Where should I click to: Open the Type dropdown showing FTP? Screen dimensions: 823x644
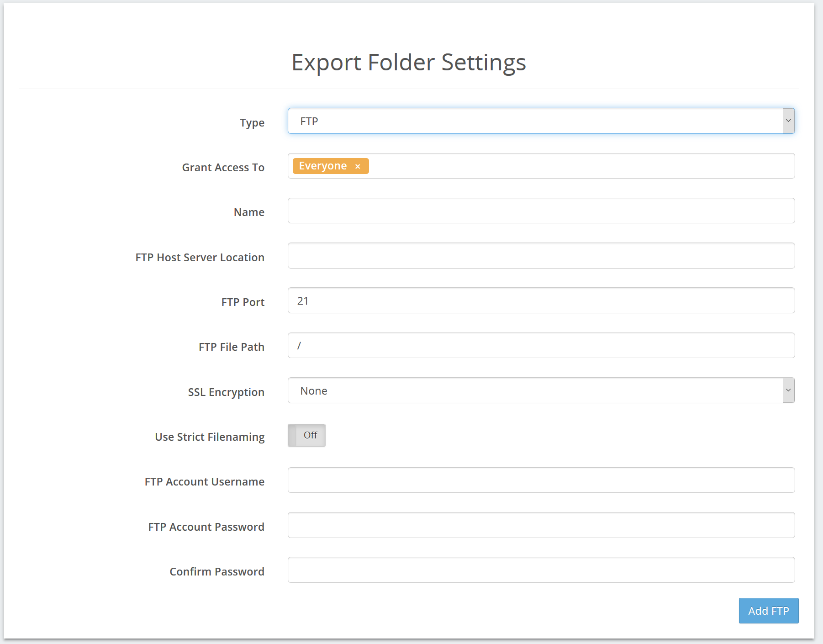click(x=541, y=121)
